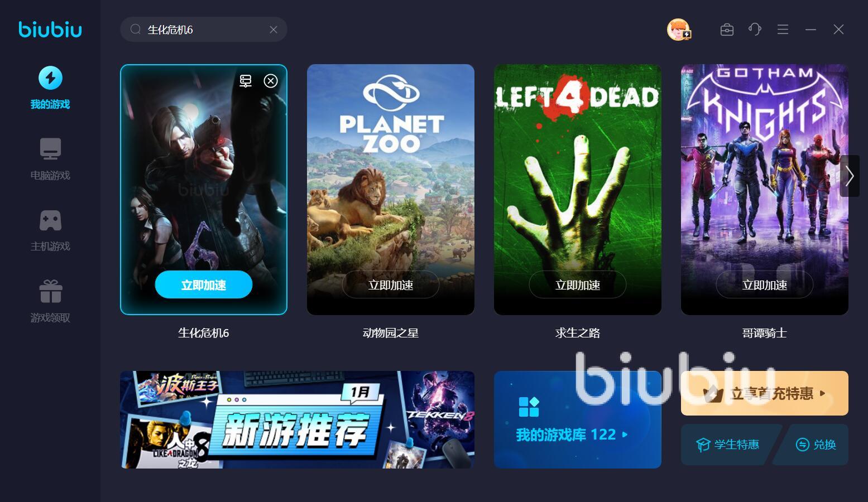Open the 兑换 redeem button
Image resolution: width=868 pixels, height=502 pixels.
tap(816, 445)
